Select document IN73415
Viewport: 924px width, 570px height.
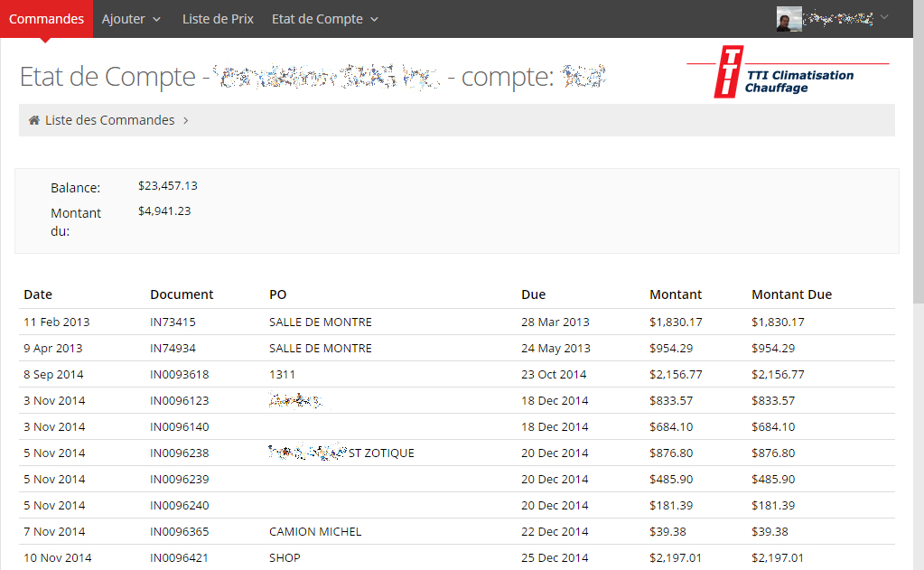pos(173,322)
